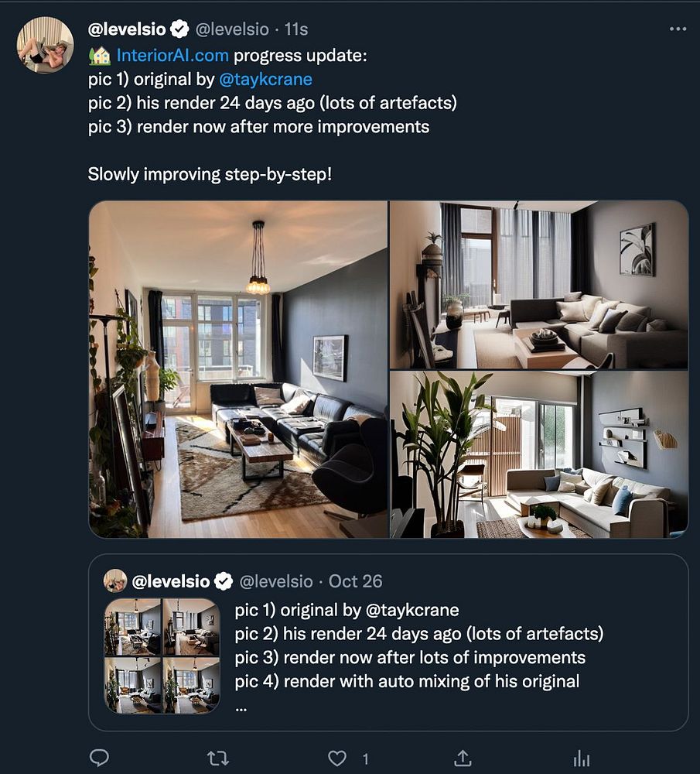Like the tweet with the heart icon
The width and height of the screenshot is (700, 774).
tap(337, 759)
